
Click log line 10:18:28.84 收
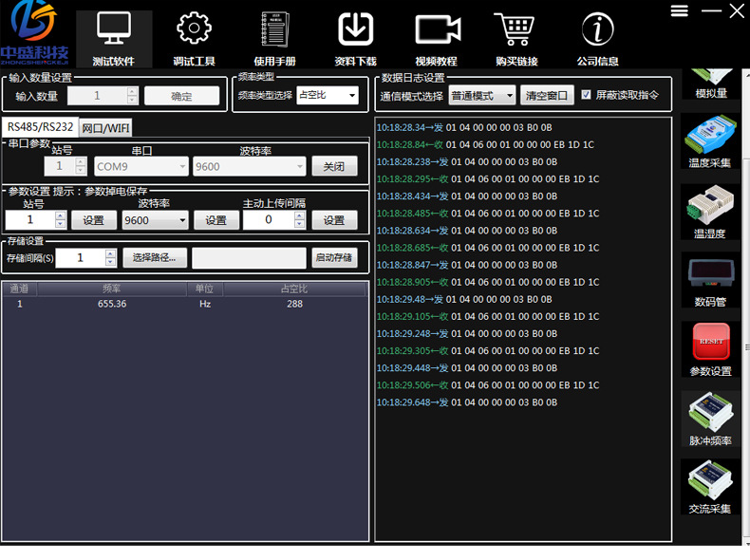pyautogui.click(x=485, y=144)
